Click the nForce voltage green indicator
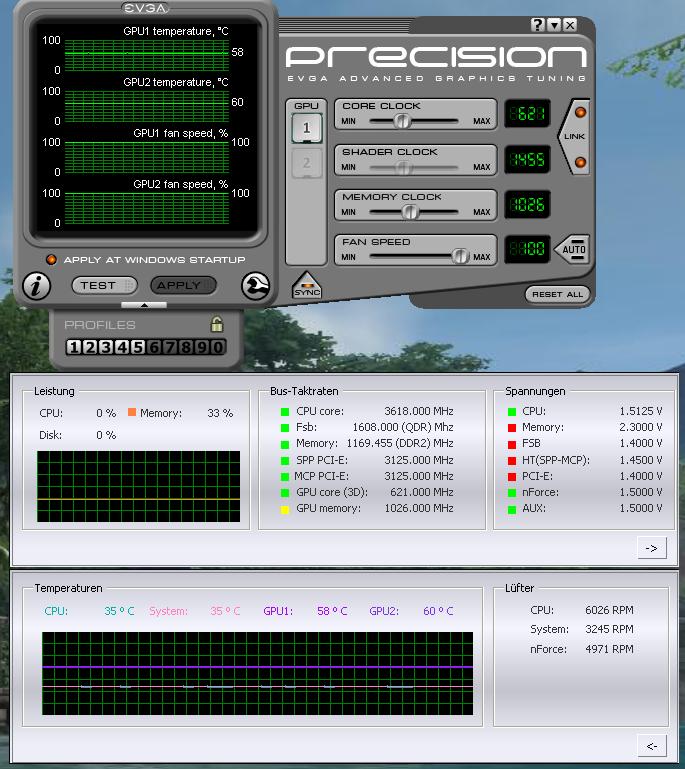Screen dimensions: 685x769 click(512, 493)
